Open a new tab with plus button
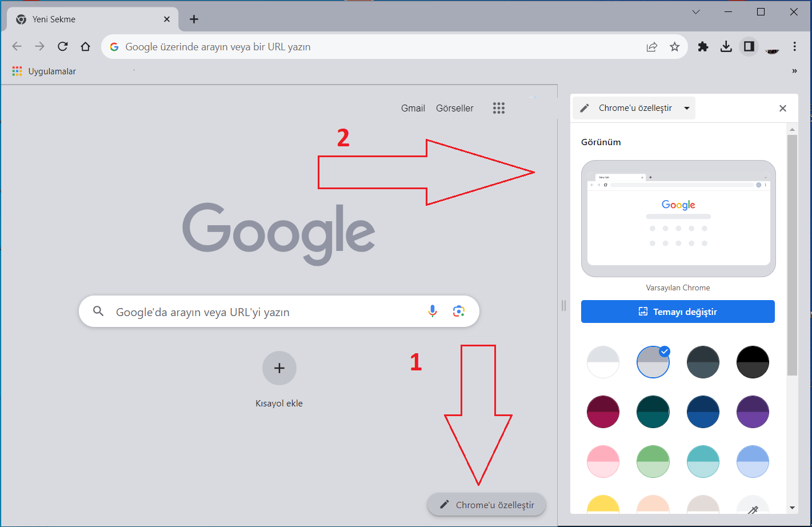The width and height of the screenshot is (812, 527). (x=194, y=19)
